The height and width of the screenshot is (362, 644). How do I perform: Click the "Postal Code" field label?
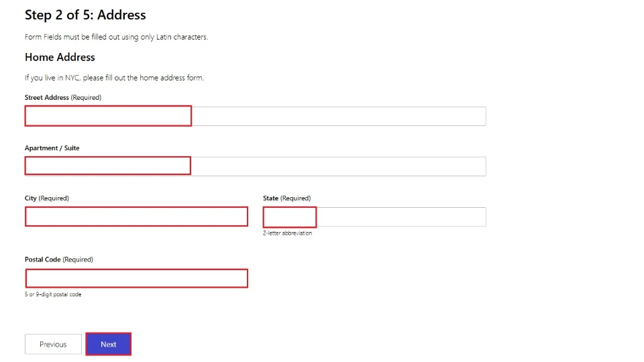[x=43, y=259]
